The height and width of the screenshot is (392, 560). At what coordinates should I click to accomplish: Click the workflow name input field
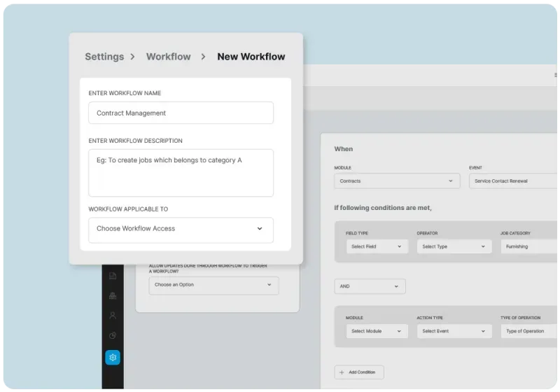pyautogui.click(x=181, y=113)
